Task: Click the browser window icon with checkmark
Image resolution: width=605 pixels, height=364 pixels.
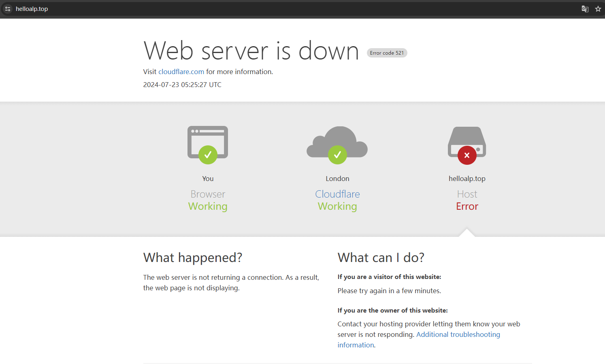Action: point(208,145)
